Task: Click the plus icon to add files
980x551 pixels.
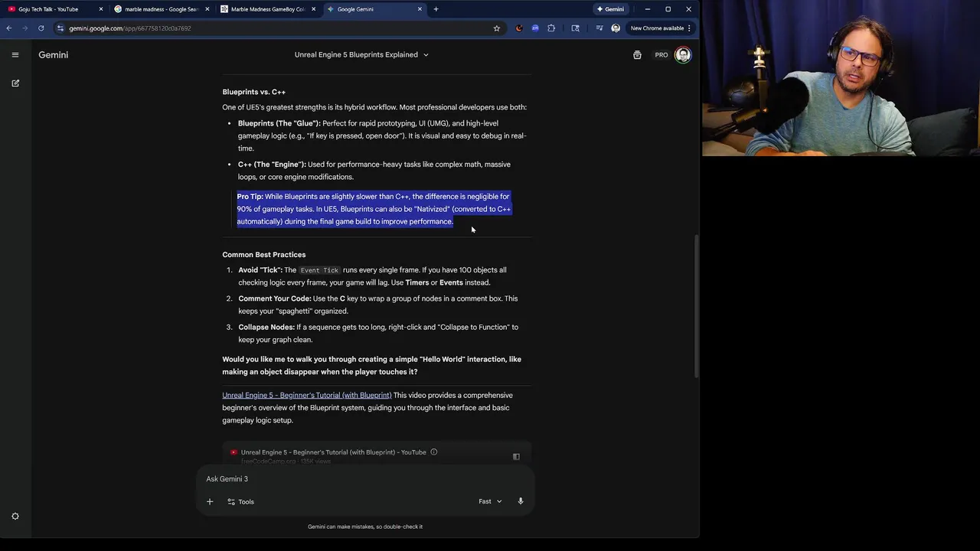Action: [x=210, y=501]
